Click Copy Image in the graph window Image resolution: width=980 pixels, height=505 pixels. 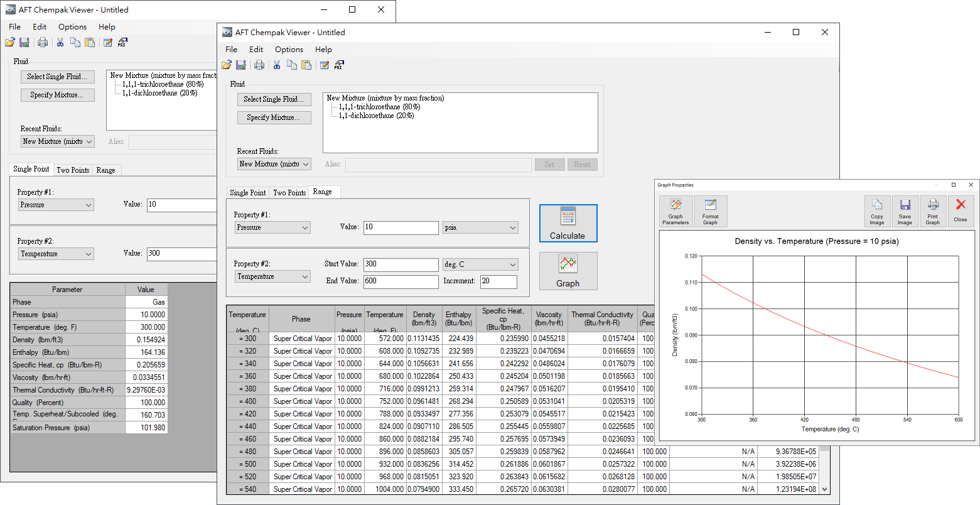[x=877, y=212]
